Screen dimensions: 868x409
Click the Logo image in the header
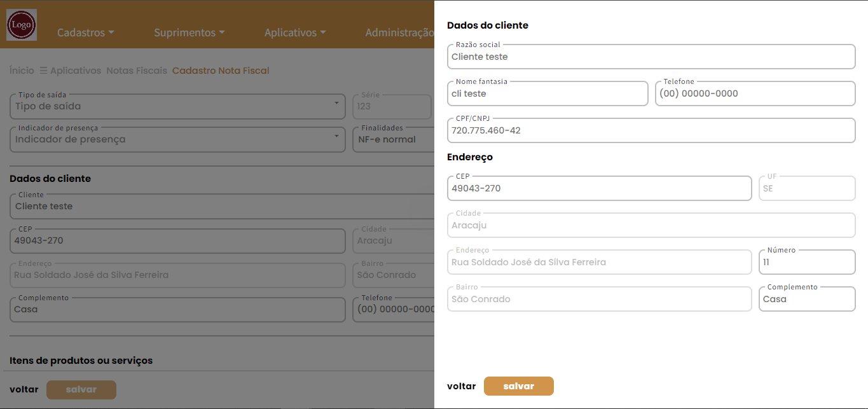pyautogui.click(x=22, y=25)
